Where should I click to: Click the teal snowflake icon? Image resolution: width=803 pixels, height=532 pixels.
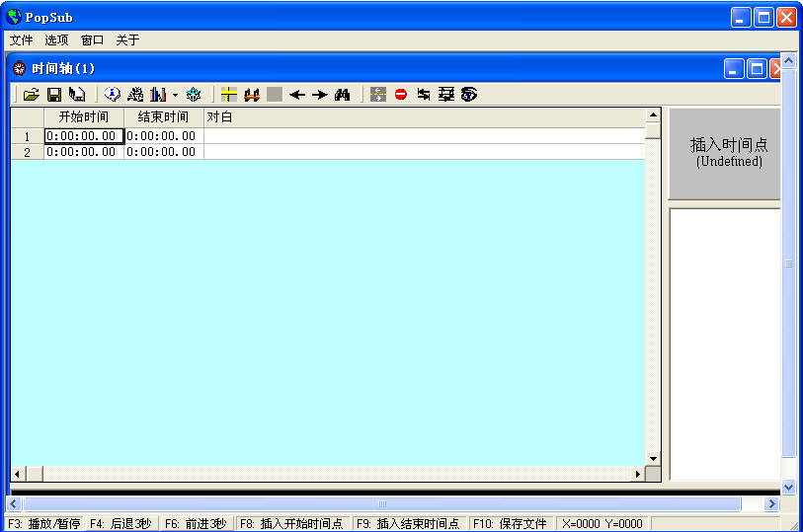click(194, 95)
